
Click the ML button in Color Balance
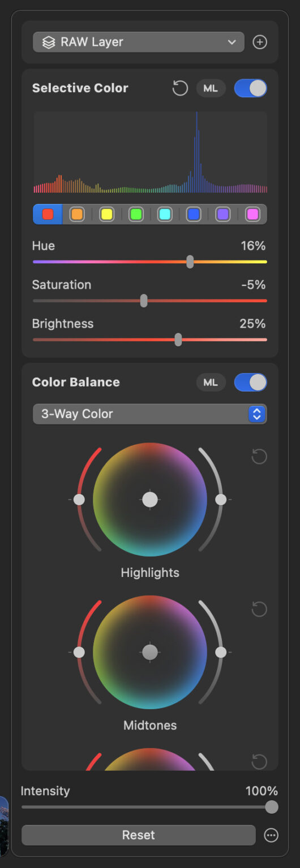click(x=211, y=383)
